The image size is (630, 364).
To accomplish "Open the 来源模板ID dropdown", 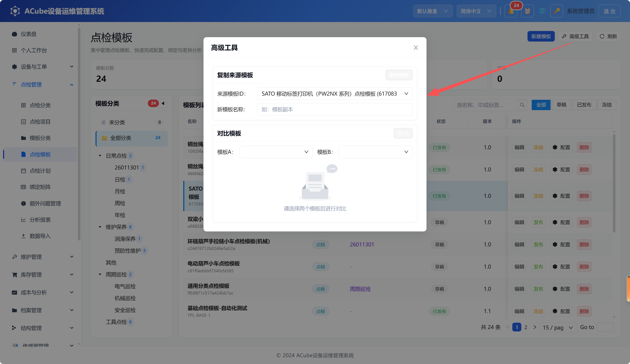I will [335, 94].
